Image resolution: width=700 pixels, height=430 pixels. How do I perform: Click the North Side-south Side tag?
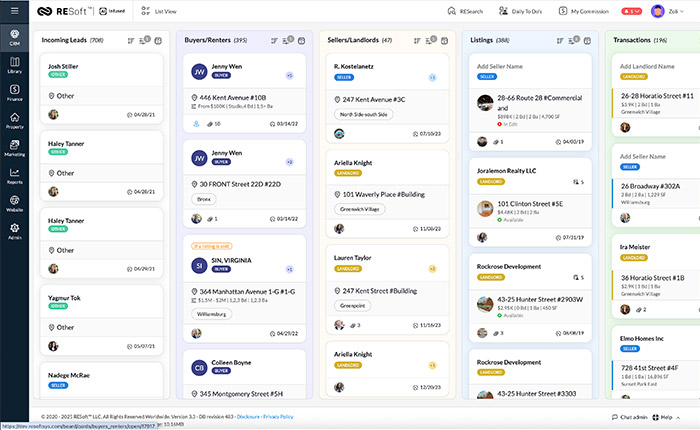[x=363, y=114]
